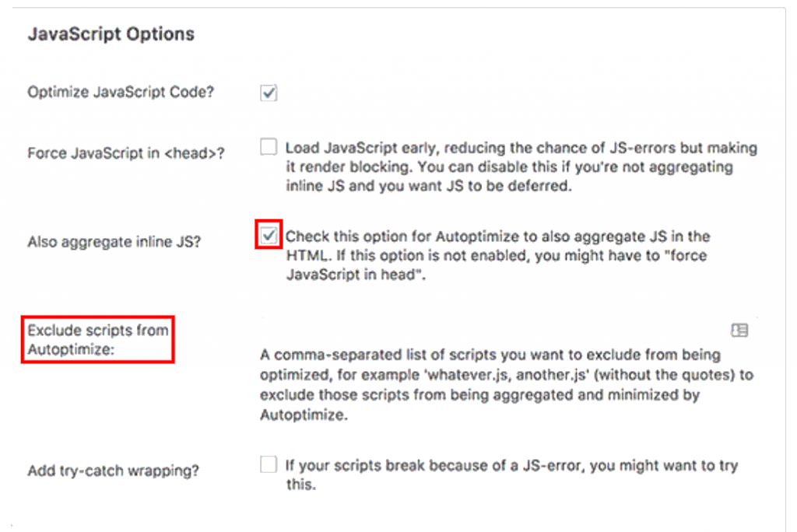Enable the Add try-catch wrapping checkbox

(x=268, y=464)
